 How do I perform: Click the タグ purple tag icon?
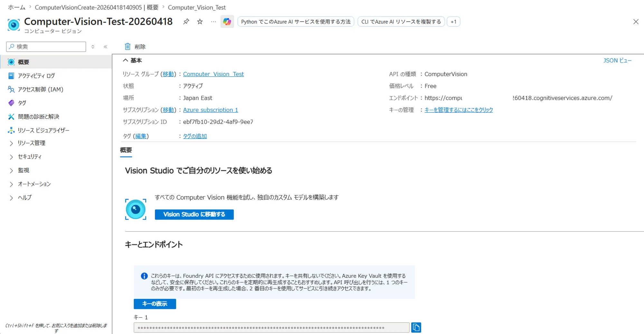coord(11,103)
